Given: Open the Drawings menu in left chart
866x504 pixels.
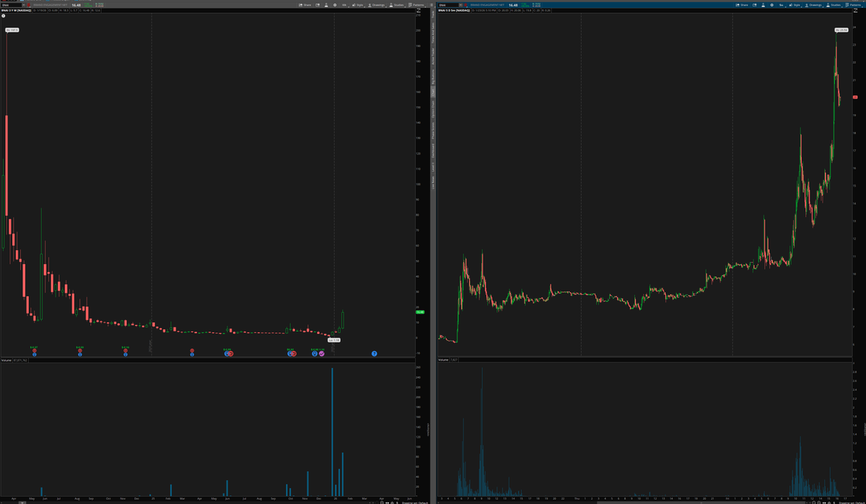Looking at the screenshot, I should pos(377,5).
